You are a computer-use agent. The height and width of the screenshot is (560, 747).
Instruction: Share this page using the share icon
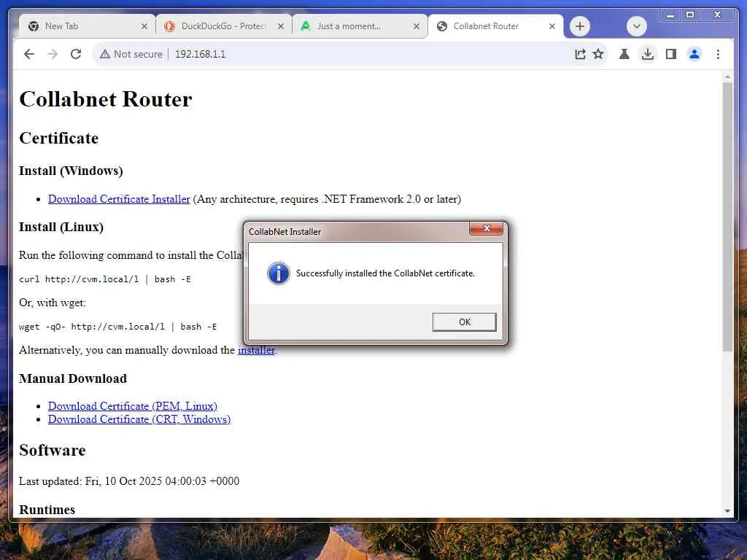coord(580,54)
